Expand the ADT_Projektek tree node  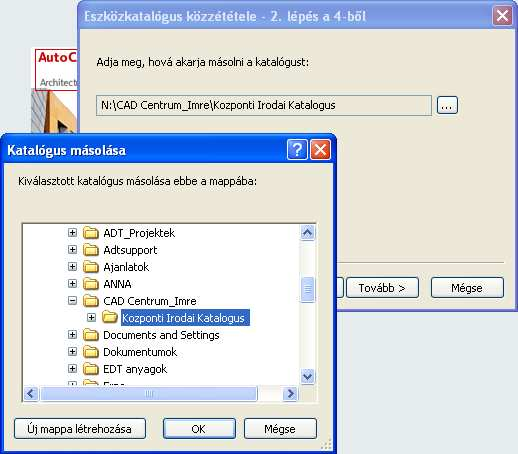pos(72,232)
